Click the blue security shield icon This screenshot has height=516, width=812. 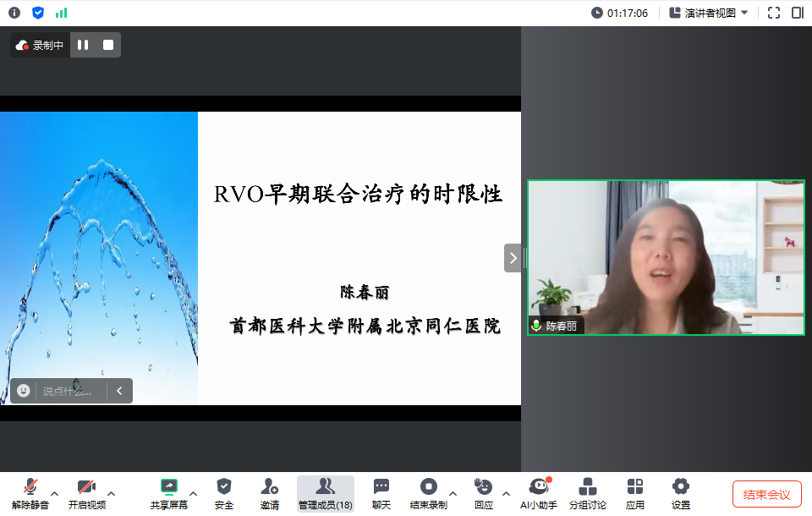[x=38, y=13]
